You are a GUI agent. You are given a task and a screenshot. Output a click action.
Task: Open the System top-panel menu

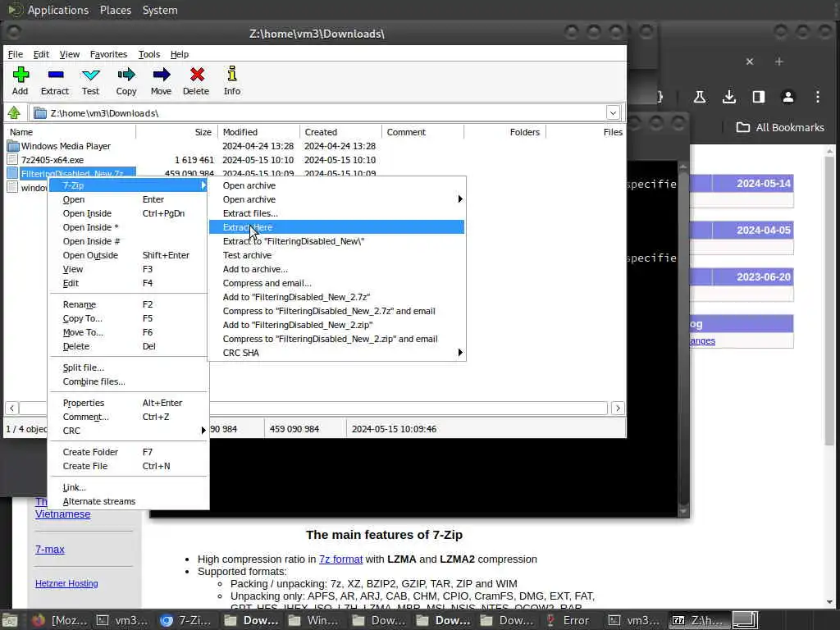pos(160,10)
